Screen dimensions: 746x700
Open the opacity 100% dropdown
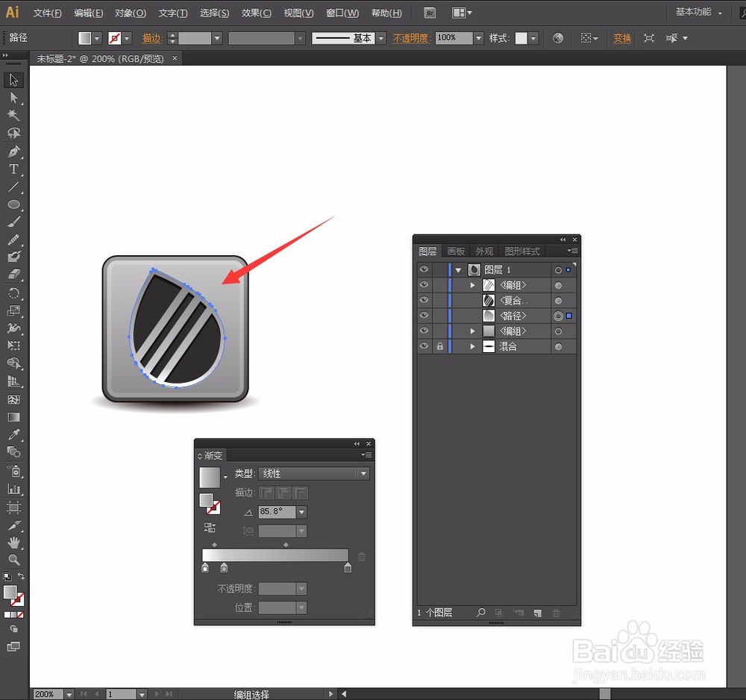479,38
